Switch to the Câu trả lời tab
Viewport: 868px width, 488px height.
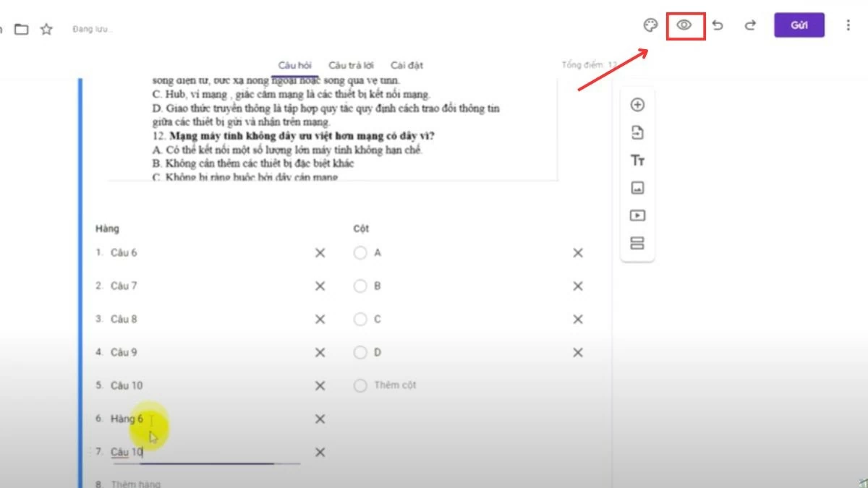pos(351,64)
